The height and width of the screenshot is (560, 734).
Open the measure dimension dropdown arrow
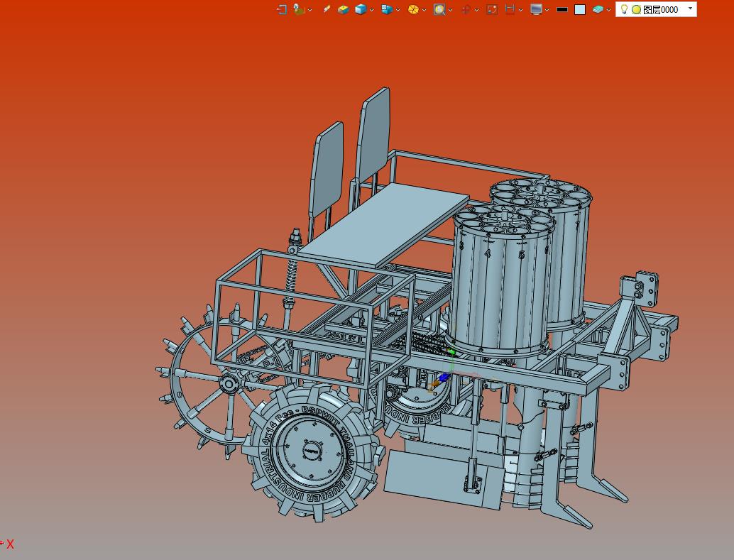coord(520,10)
